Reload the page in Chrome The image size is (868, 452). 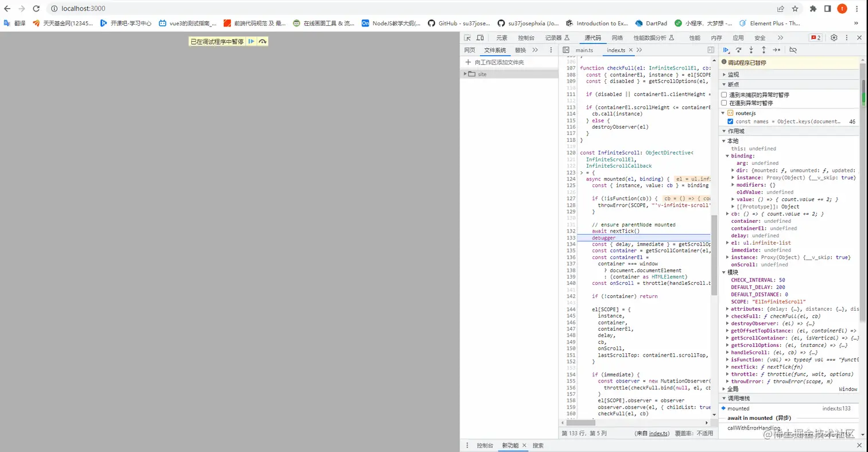click(36, 9)
